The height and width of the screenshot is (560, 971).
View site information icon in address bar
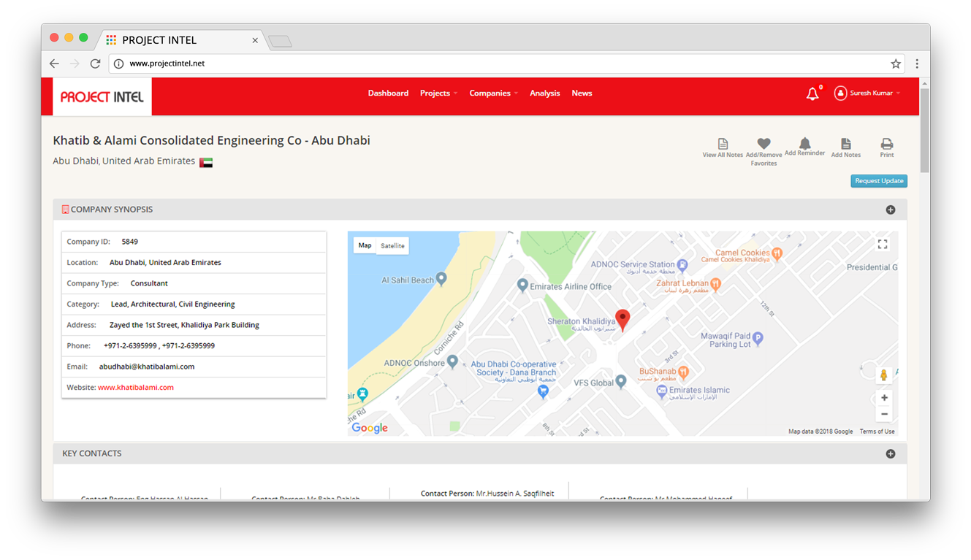[x=119, y=64]
